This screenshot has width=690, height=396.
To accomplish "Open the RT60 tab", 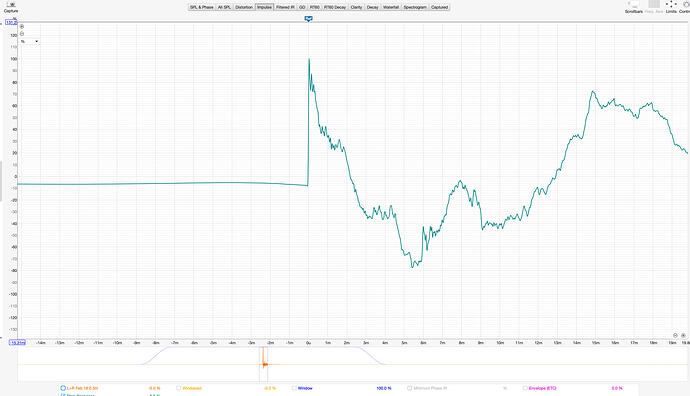I will [x=315, y=7].
